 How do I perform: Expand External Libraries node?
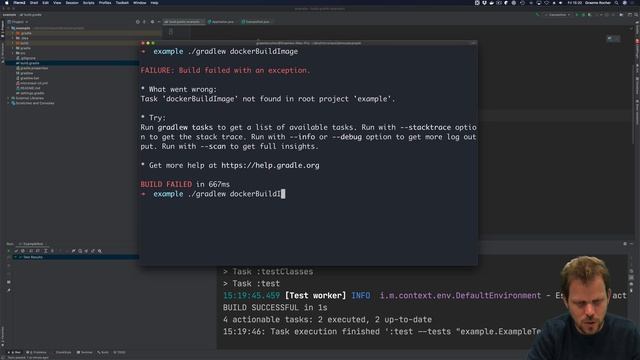[9, 98]
